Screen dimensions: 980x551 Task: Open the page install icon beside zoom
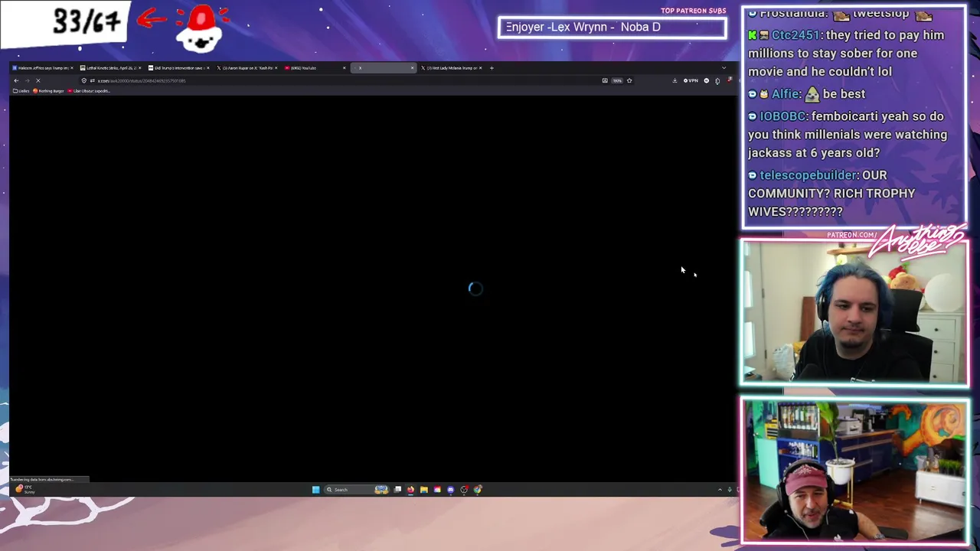tap(605, 80)
